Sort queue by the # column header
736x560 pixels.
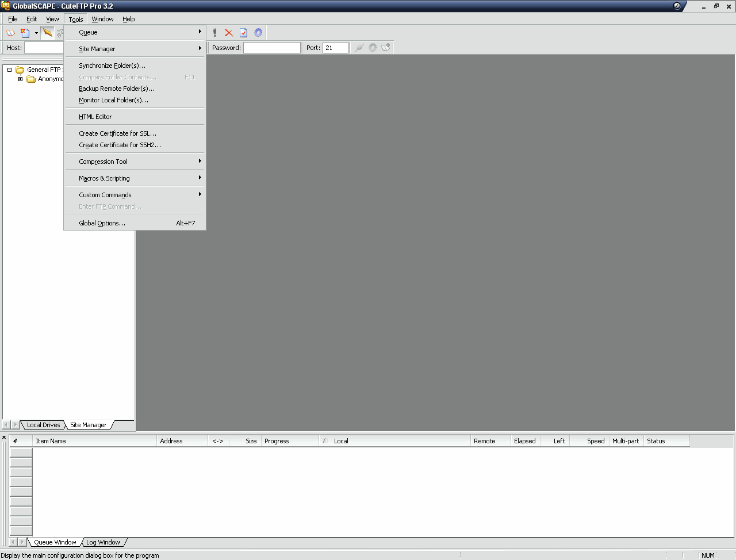[21, 441]
